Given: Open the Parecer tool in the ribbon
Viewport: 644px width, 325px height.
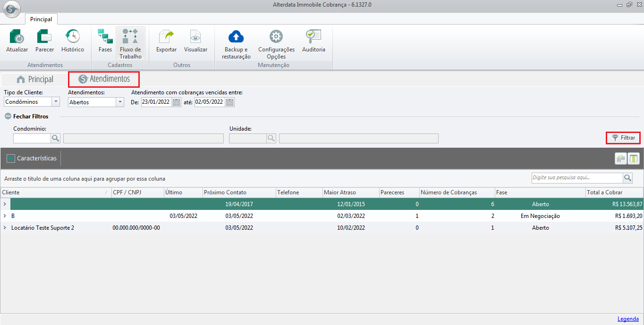Looking at the screenshot, I should click(44, 41).
